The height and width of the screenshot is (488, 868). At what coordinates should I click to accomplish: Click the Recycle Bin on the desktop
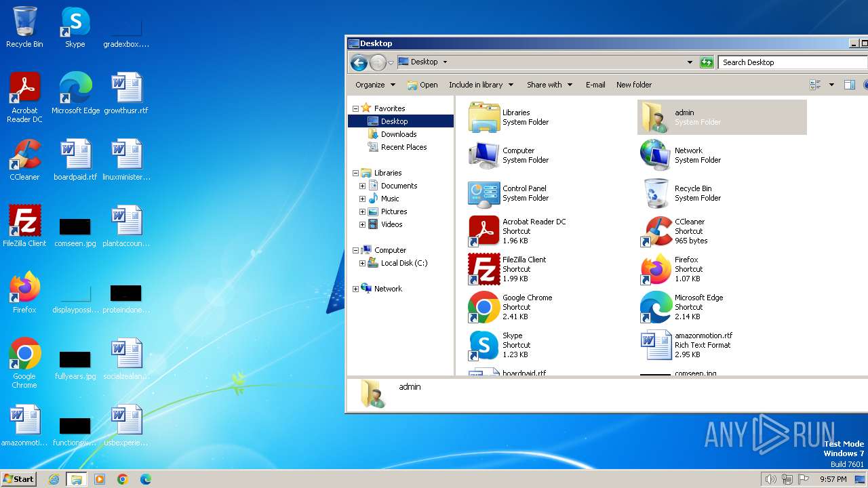[24, 27]
